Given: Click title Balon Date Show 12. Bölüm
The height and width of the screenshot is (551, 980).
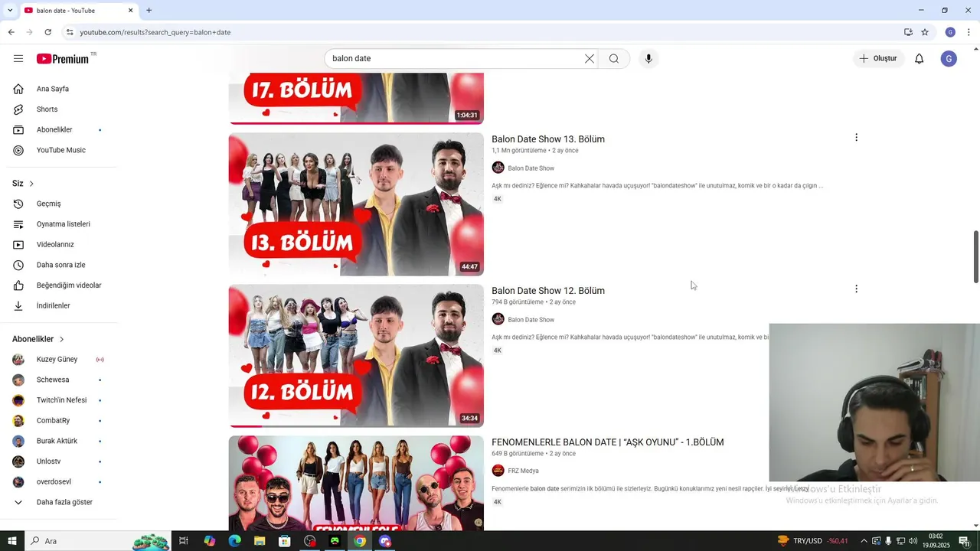Looking at the screenshot, I should coord(548,291).
